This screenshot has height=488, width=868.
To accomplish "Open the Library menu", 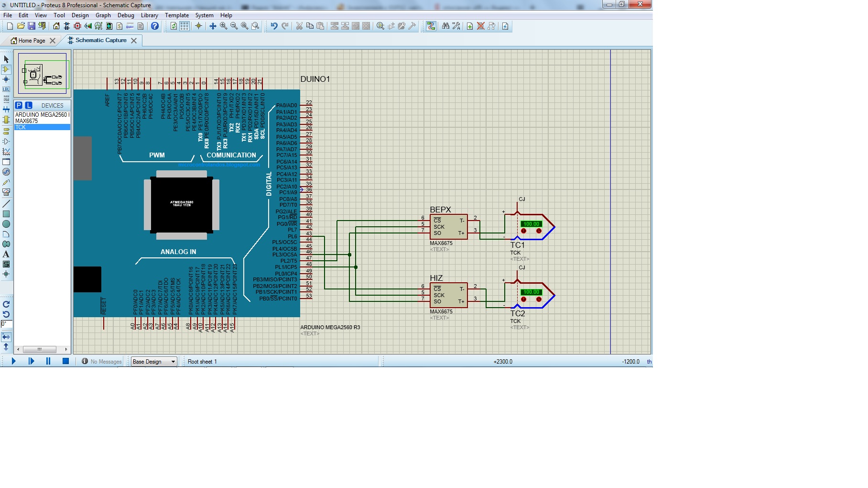I will (x=149, y=15).
